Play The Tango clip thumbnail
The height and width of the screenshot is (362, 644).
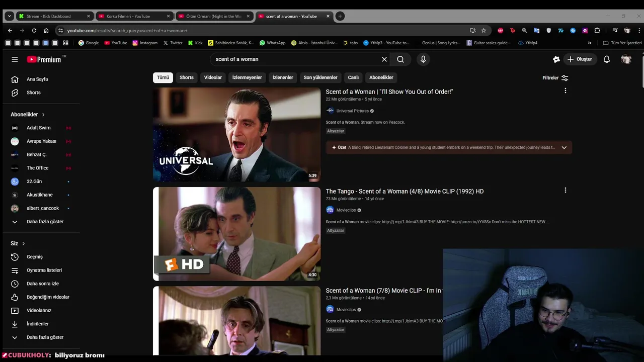236,234
